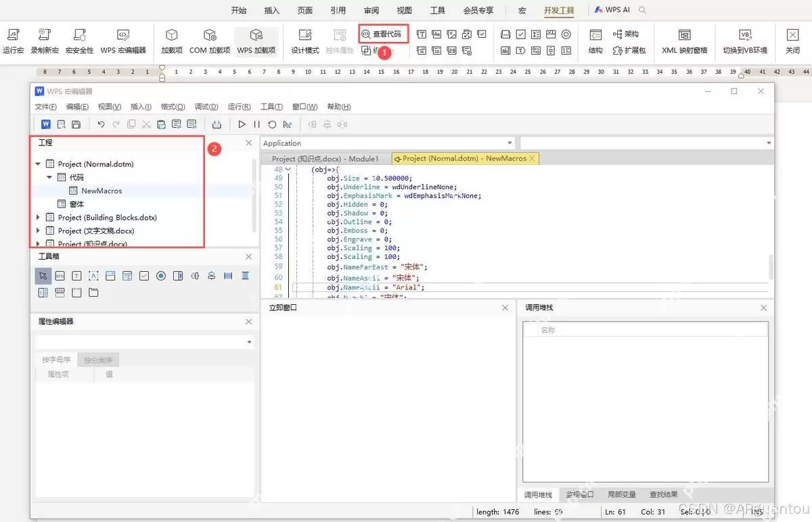This screenshot has width=812, height=522.
Task: Click the Reset (circular arrow) icon in the editor toolbar
Action: 272,124
